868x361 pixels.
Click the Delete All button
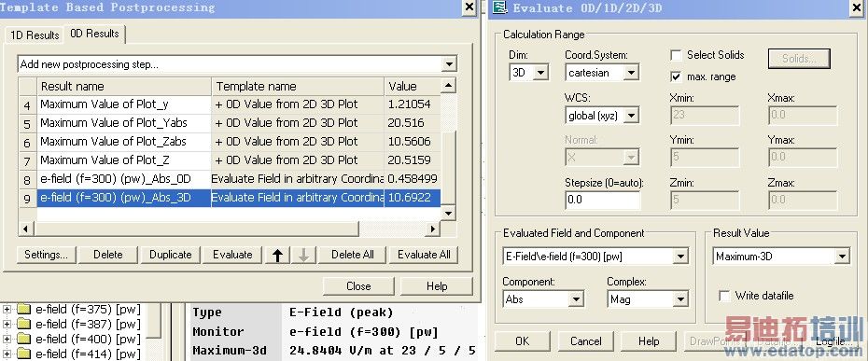pyautogui.click(x=353, y=255)
